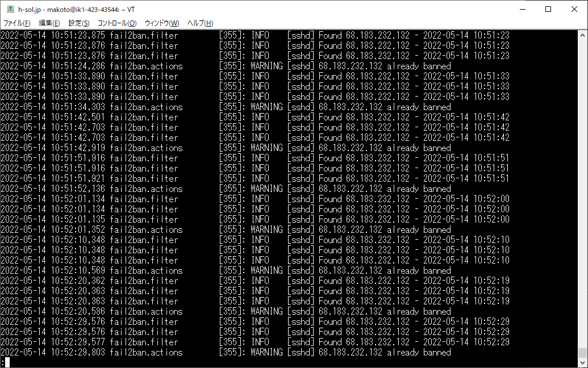
Task: Maximize the terminal window
Action: point(548,9)
